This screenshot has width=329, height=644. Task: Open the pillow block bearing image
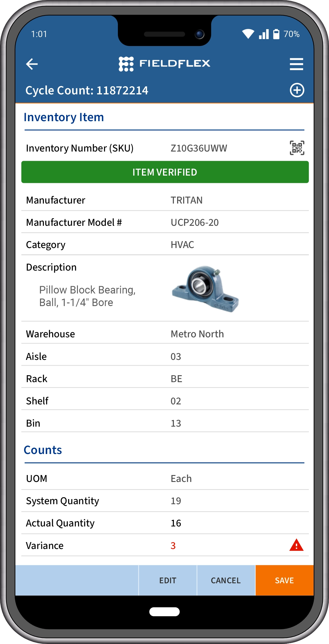(205, 289)
